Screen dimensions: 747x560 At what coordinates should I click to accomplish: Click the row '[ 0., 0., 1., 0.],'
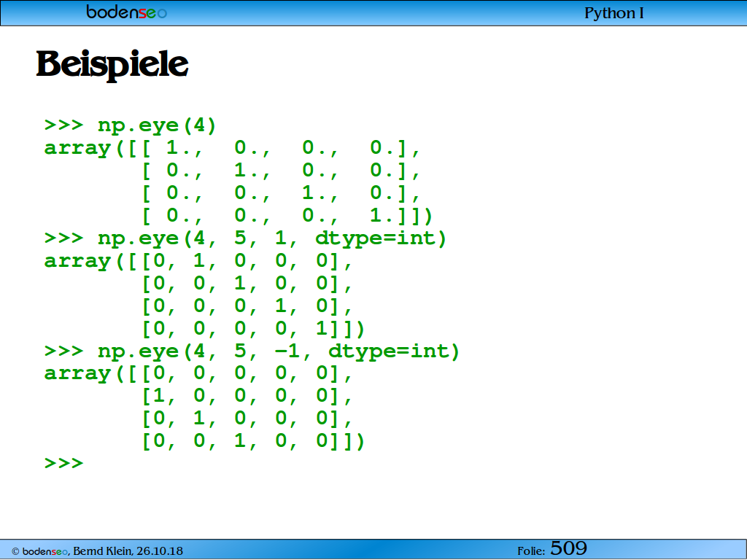pos(281,192)
